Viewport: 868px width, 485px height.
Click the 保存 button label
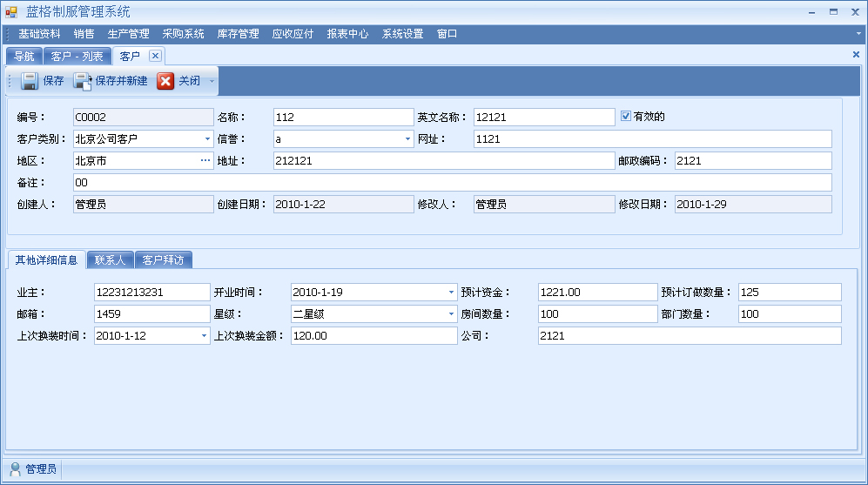click(53, 81)
